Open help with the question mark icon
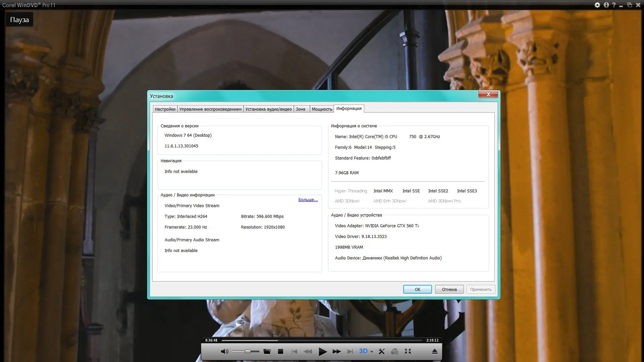 [x=614, y=5]
